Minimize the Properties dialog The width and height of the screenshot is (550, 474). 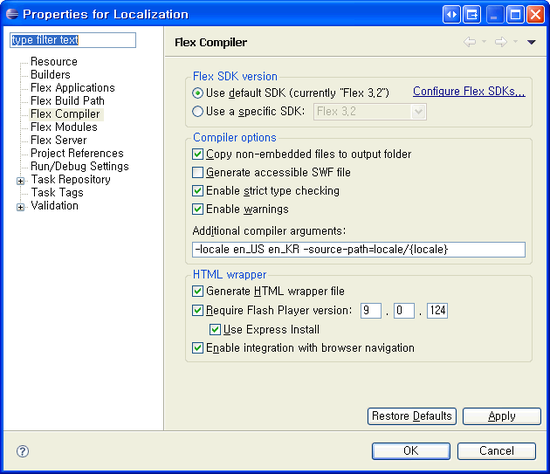(495, 15)
